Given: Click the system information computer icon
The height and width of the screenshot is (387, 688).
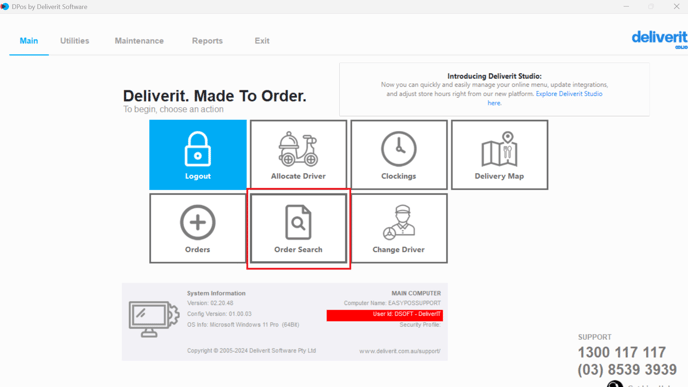Looking at the screenshot, I should 154,319.
